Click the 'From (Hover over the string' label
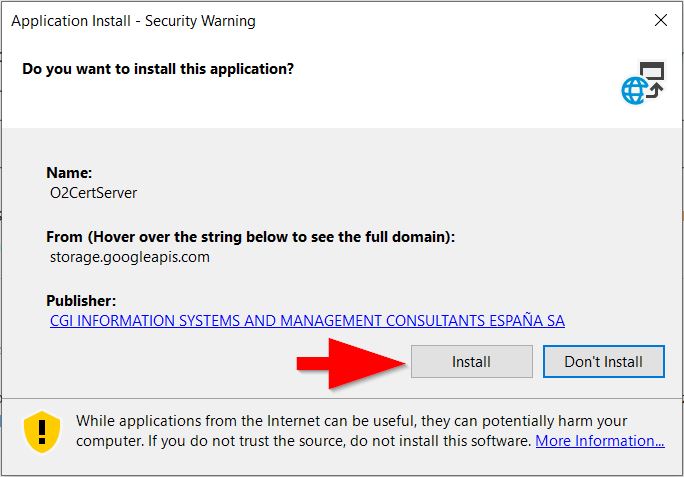Viewport: 684px width, 477px height. pyautogui.click(x=250, y=237)
